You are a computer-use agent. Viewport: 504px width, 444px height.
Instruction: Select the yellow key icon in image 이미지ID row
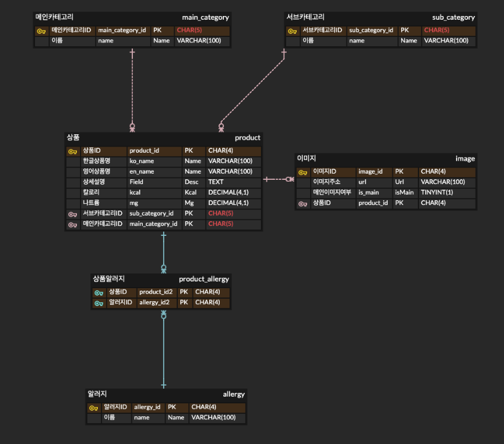tap(303, 172)
